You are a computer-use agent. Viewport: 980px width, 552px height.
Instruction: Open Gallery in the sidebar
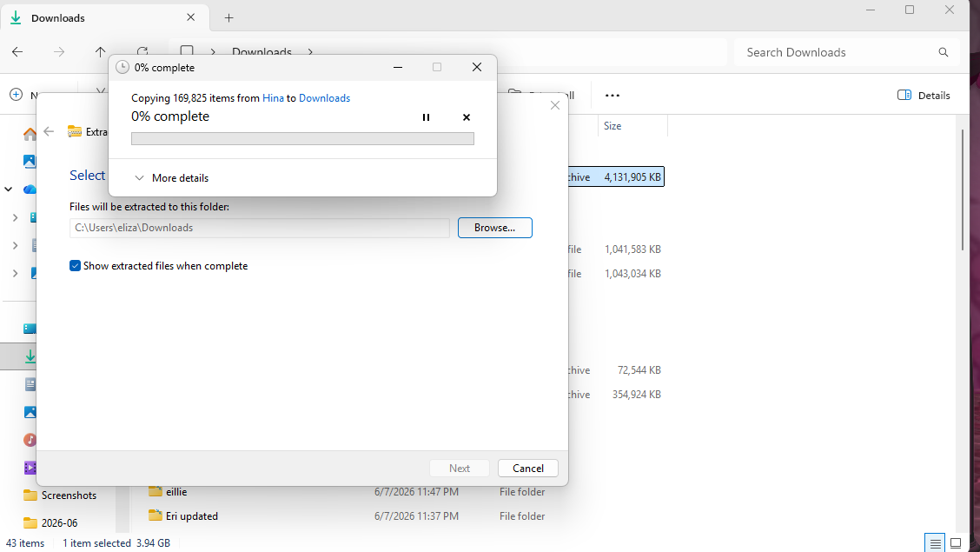pos(30,162)
